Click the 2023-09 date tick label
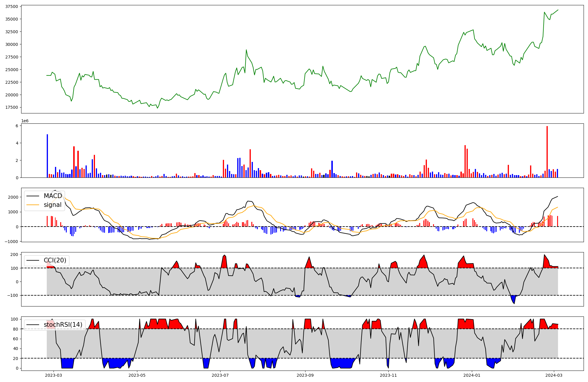This screenshot has width=588, height=382. coord(305,375)
